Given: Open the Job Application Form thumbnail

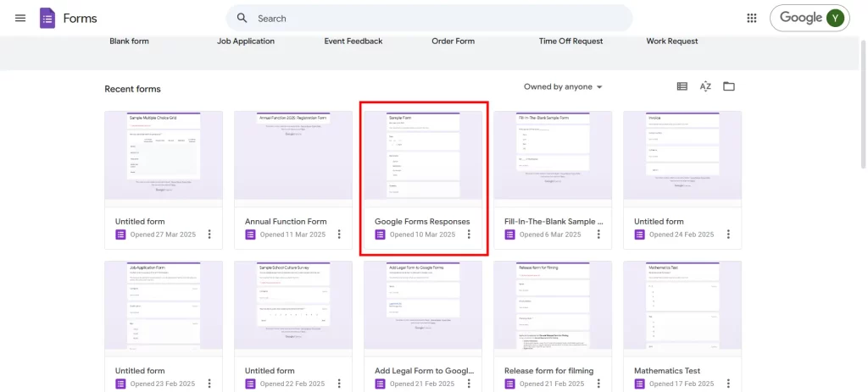Looking at the screenshot, I should pos(164,305).
